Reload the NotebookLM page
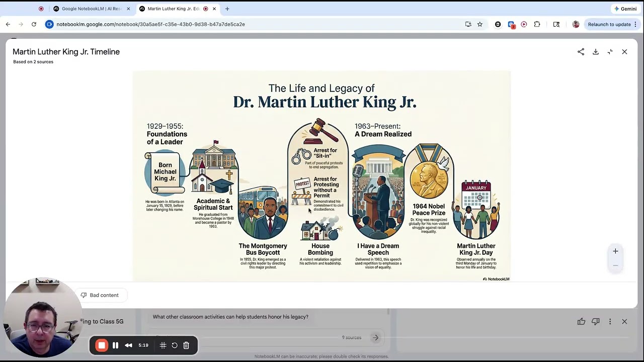The height and width of the screenshot is (362, 644). coord(34,24)
